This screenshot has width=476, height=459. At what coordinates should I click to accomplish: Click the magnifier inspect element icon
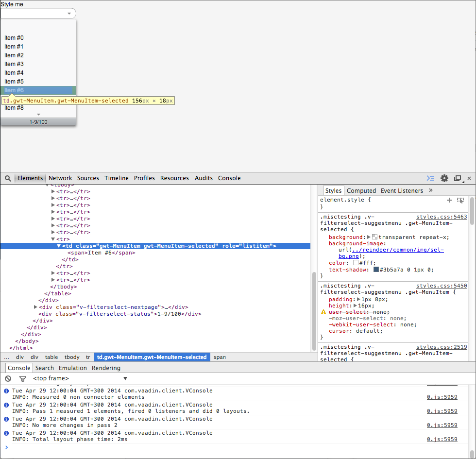point(8,178)
